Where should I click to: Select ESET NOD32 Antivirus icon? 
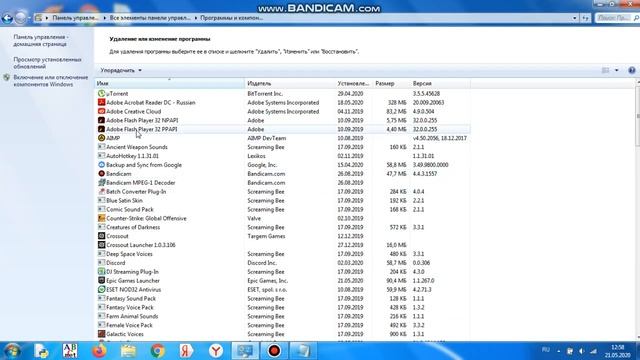102,289
